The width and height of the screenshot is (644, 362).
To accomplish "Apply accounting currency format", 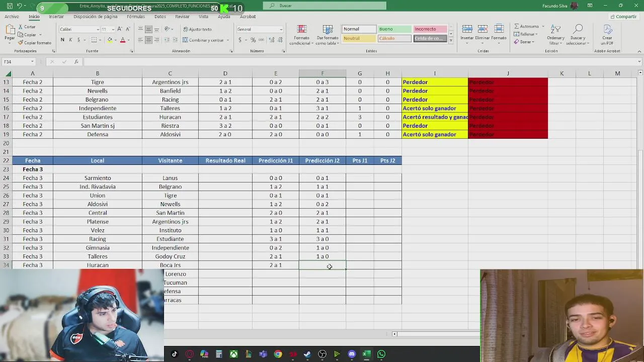I will click(x=240, y=40).
